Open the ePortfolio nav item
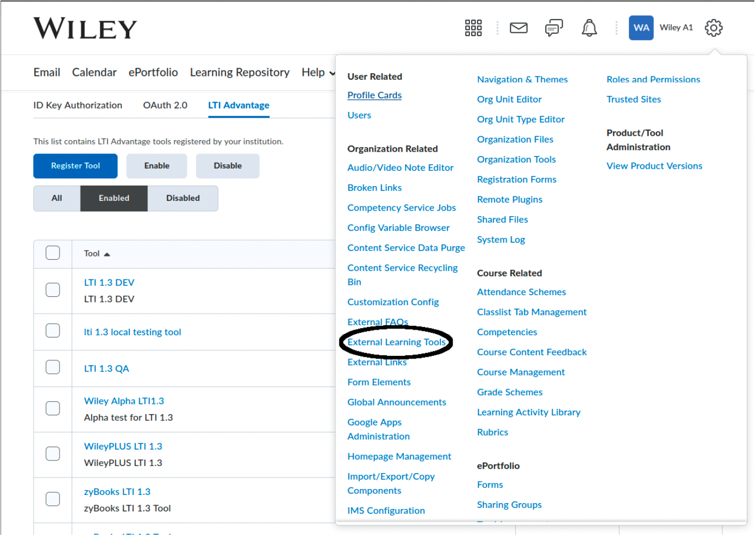 [153, 73]
